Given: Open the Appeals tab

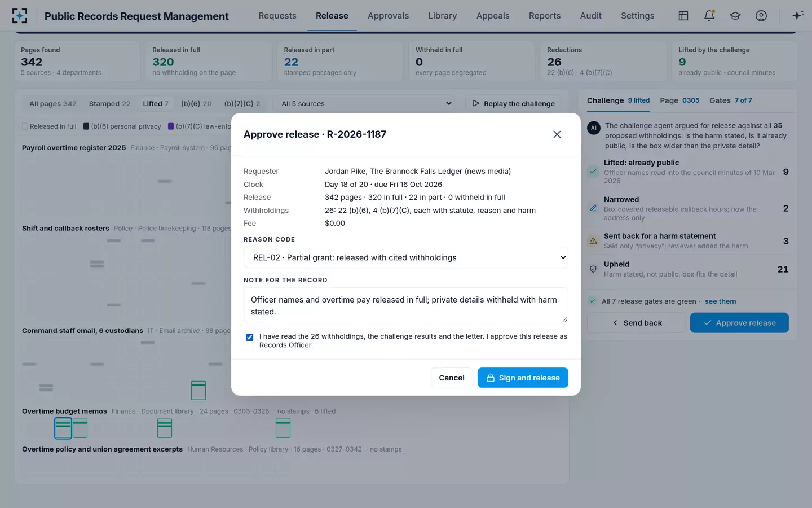Looking at the screenshot, I should point(493,16).
